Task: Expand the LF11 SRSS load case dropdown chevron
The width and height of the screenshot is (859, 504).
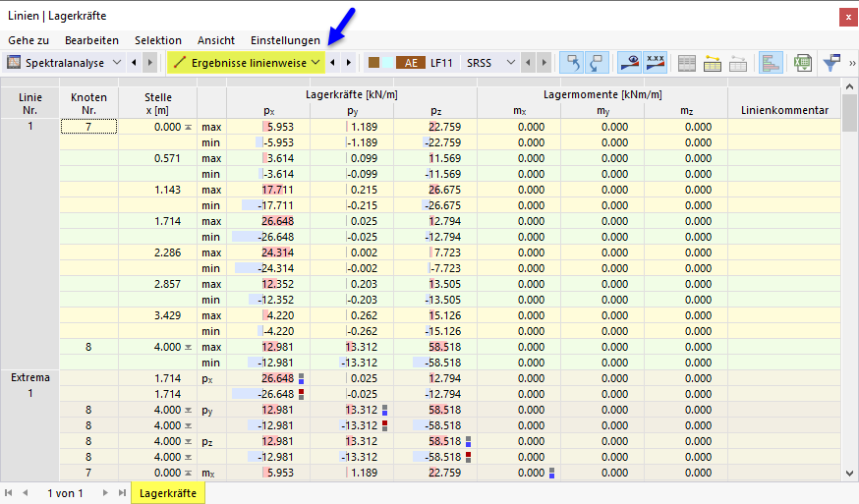Action: tap(511, 63)
